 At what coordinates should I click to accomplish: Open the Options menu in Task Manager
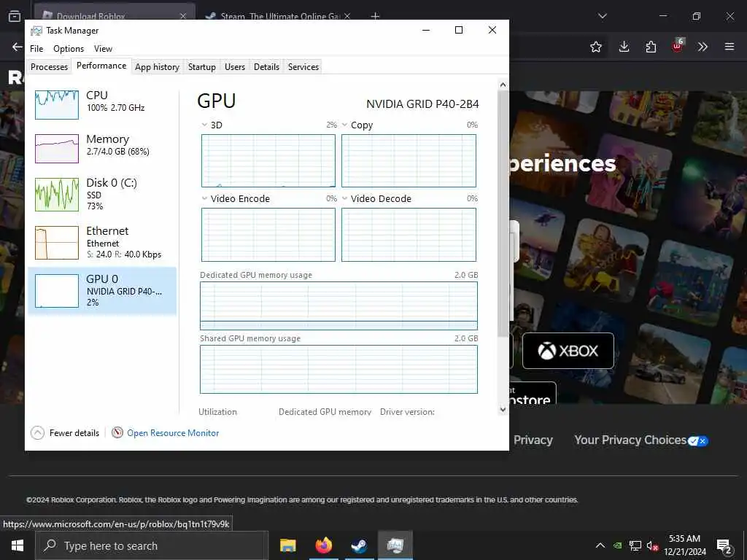point(68,49)
